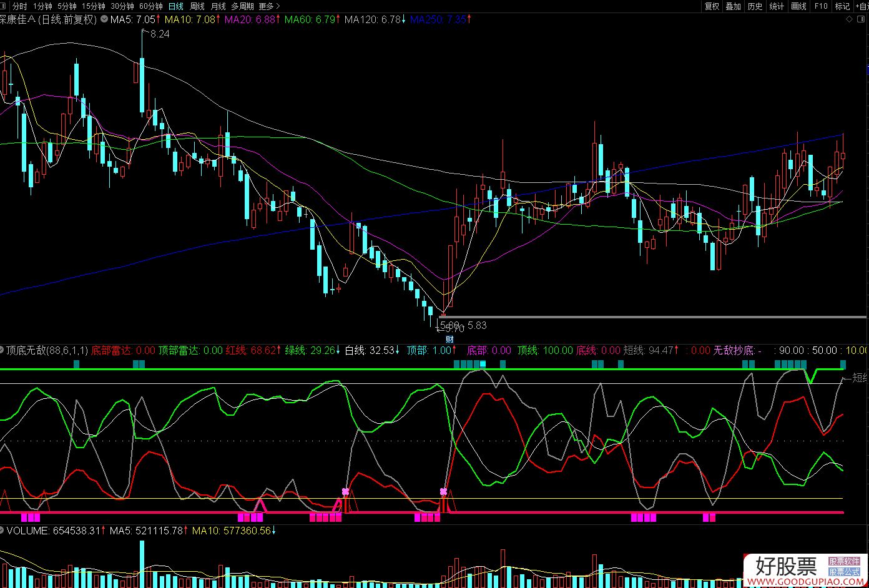
Task: Open the dropdown arrow beside 深康佳A title
Action: pyautogui.click(x=103, y=19)
